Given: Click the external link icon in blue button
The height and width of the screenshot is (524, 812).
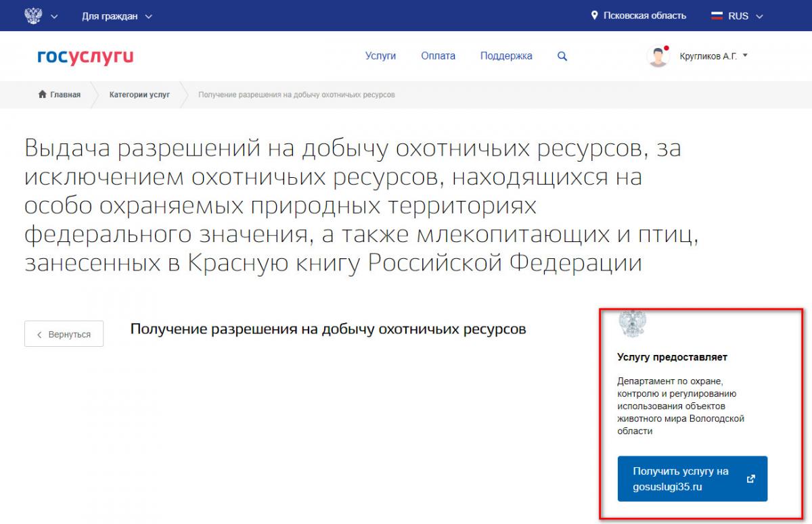Looking at the screenshot, I should pos(750,479).
